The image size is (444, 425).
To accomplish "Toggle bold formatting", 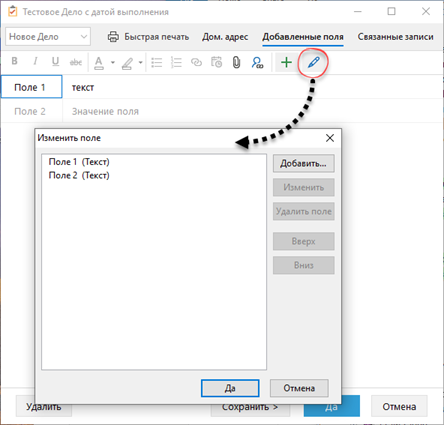I will [14, 61].
